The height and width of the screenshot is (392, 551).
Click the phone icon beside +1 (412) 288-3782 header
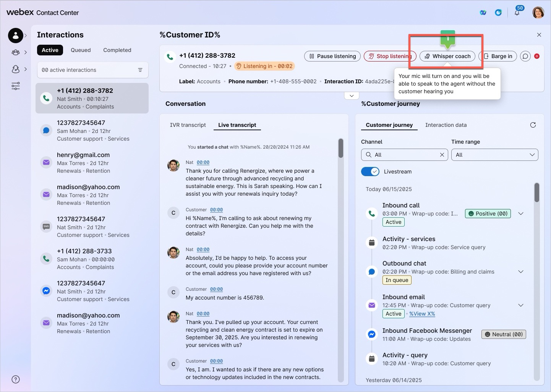point(170,57)
